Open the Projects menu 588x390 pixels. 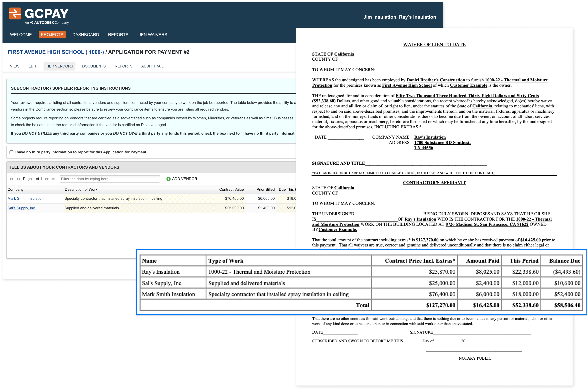click(x=52, y=35)
